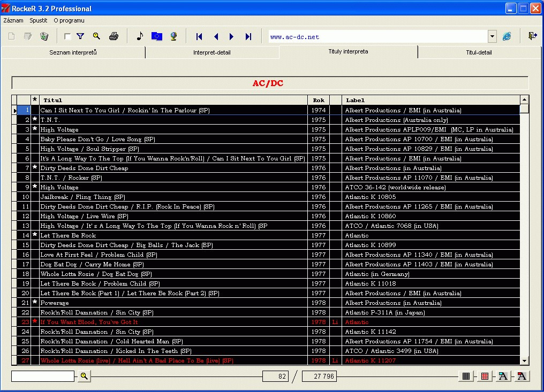Click the exit door icon
The width and height of the screenshot is (544, 392).
pos(533,36)
